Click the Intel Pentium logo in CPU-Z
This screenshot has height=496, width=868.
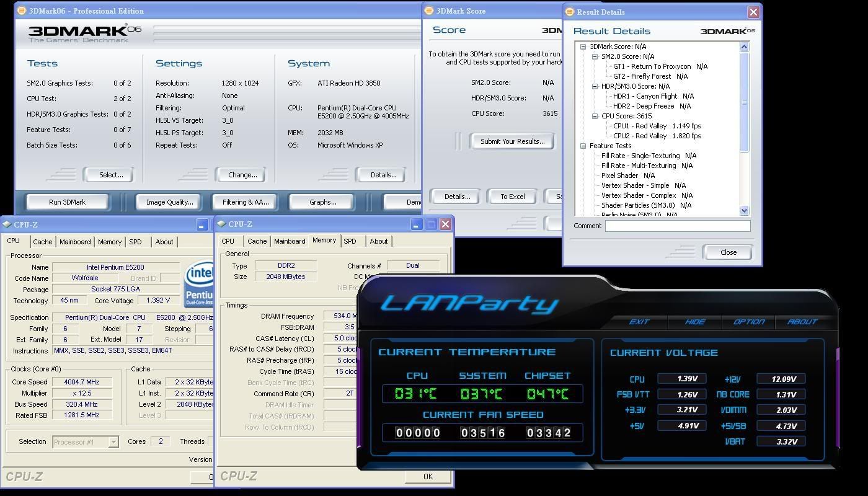coord(199,284)
